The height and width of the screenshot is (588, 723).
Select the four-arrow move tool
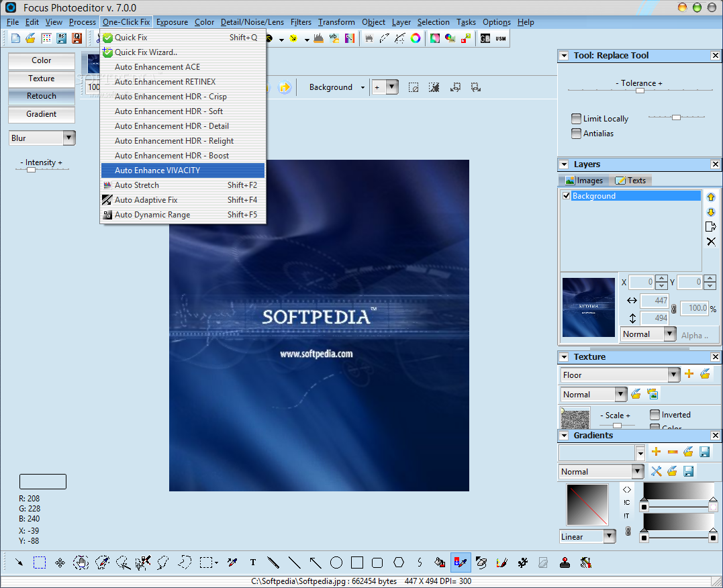(60, 562)
